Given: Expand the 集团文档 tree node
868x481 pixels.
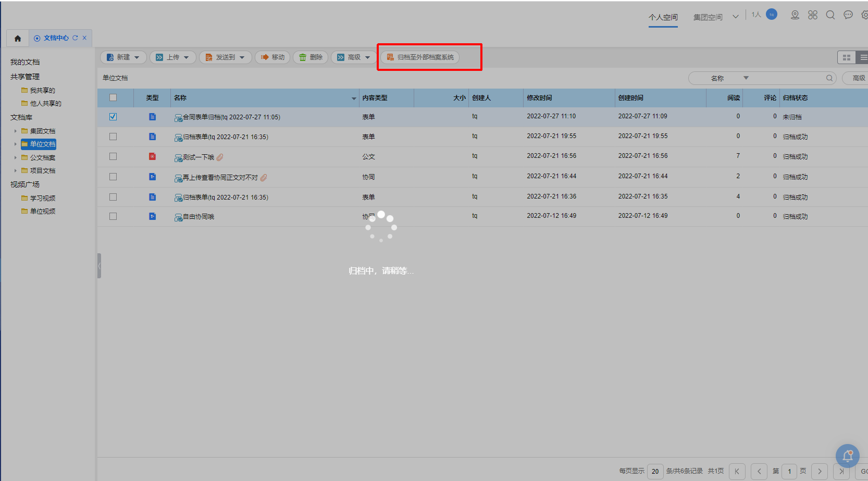Looking at the screenshot, I should pos(16,131).
